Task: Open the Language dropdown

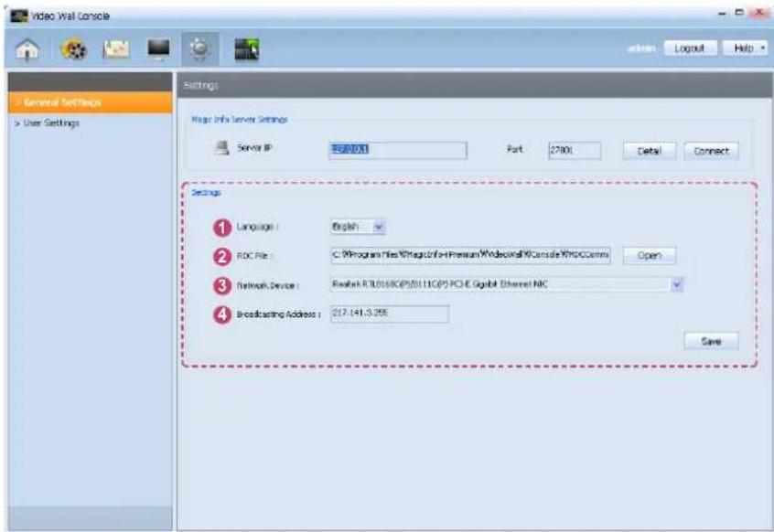Action: (x=358, y=227)
